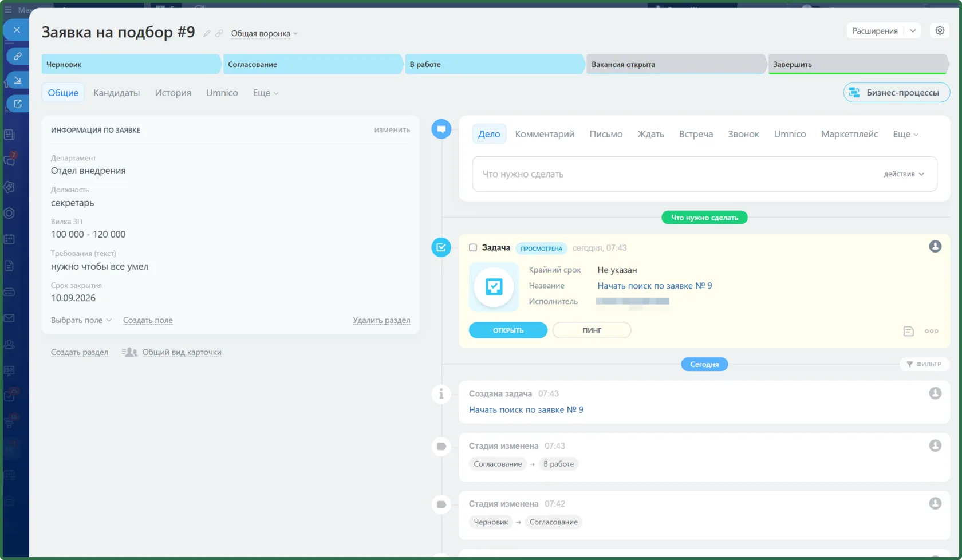Viewport: 962px width, 560px height.
Task: Open the three dots menu on the task card
Action: (x=932, y=331)
